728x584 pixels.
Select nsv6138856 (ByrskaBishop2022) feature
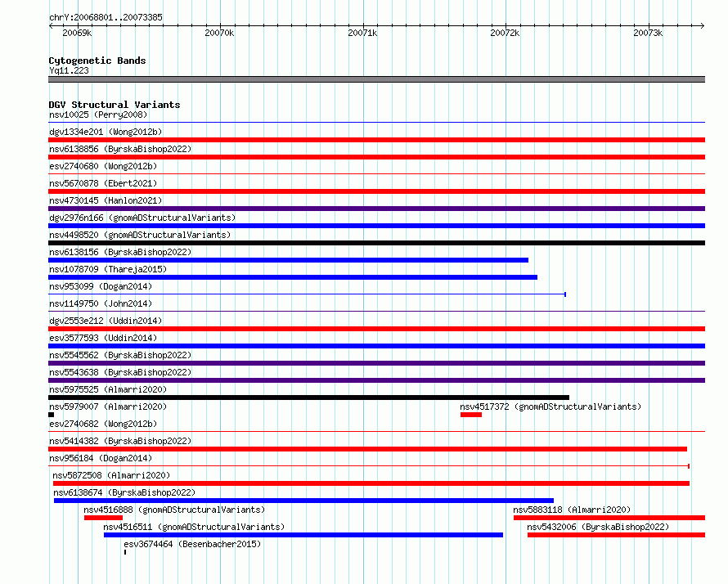coord(120,149)
